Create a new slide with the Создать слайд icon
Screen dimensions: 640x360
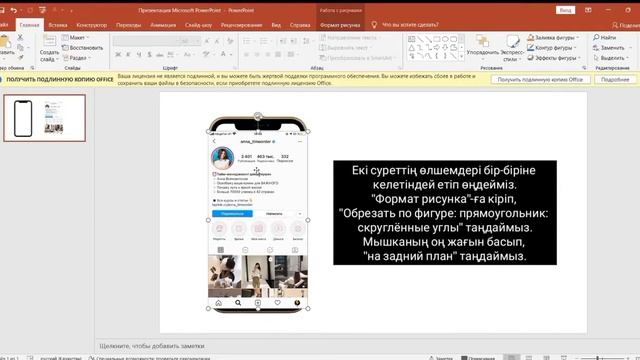[x=49, y=48]
